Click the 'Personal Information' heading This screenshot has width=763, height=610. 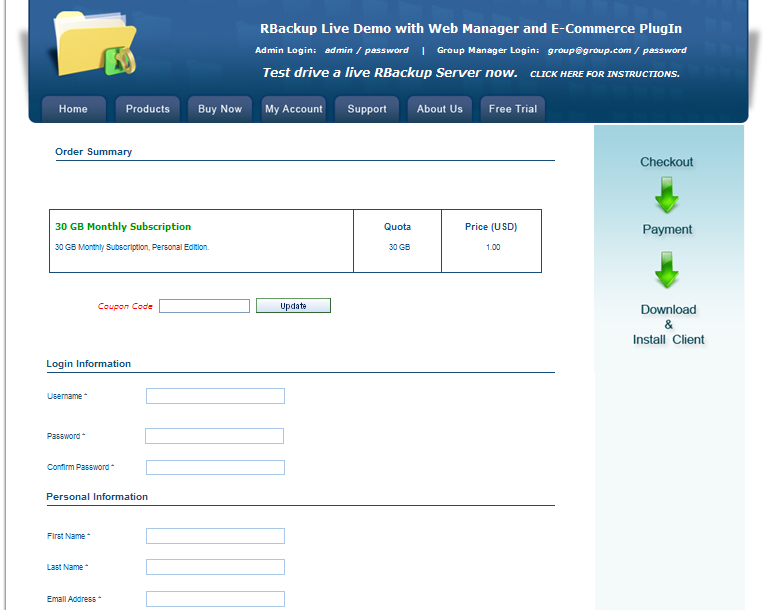pyautogui.click(x=97, y=497)
